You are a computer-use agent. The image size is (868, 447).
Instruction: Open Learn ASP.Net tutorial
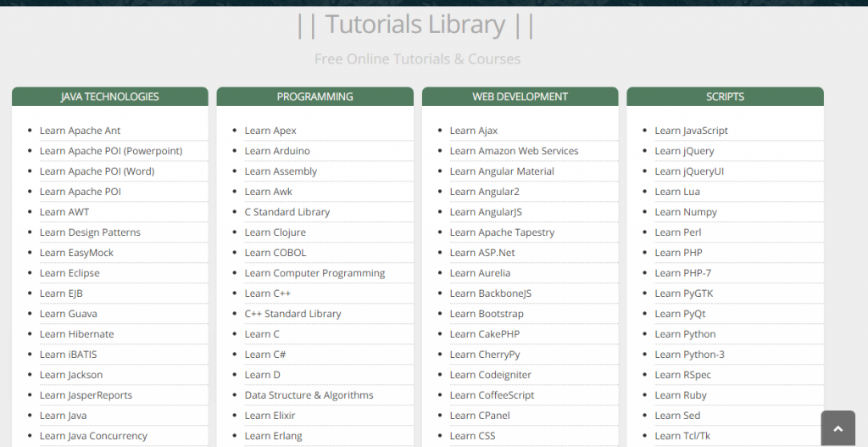click(x=482, y=253)
